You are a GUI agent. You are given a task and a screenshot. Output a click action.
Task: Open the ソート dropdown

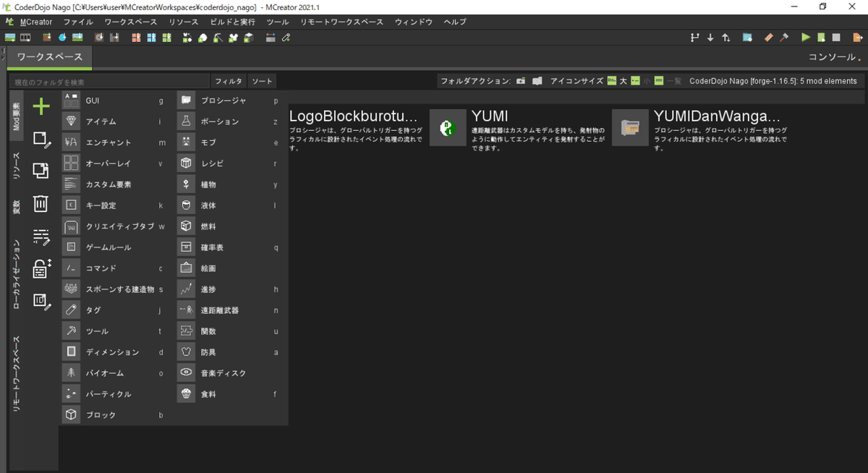(263, 81)
